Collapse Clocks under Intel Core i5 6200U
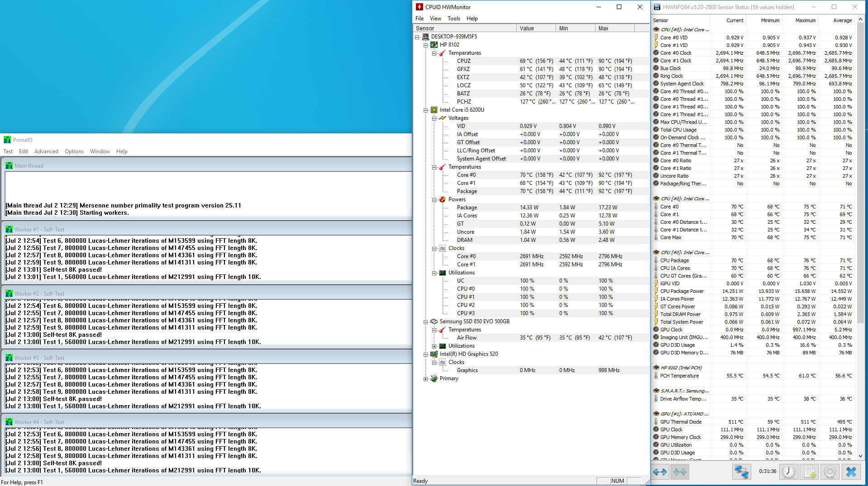Viewport: 868px width, 486px height. (434, 249)
